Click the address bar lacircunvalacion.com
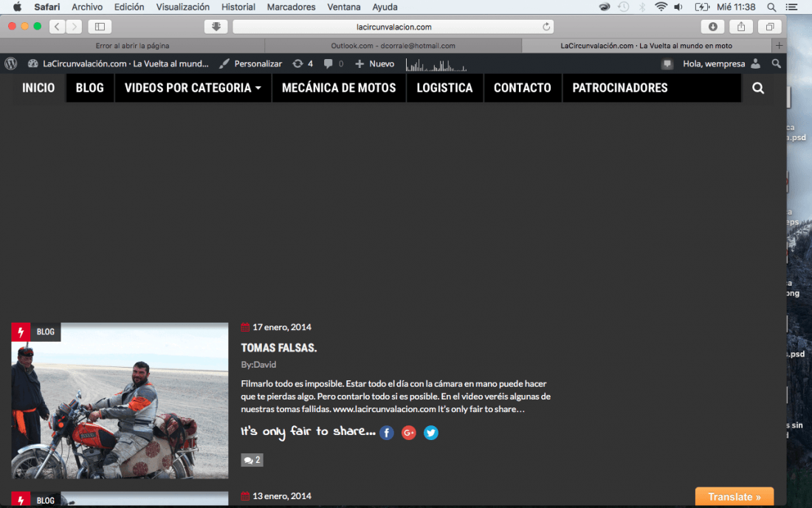Viewport: 812px width, 508px height. 393,27
